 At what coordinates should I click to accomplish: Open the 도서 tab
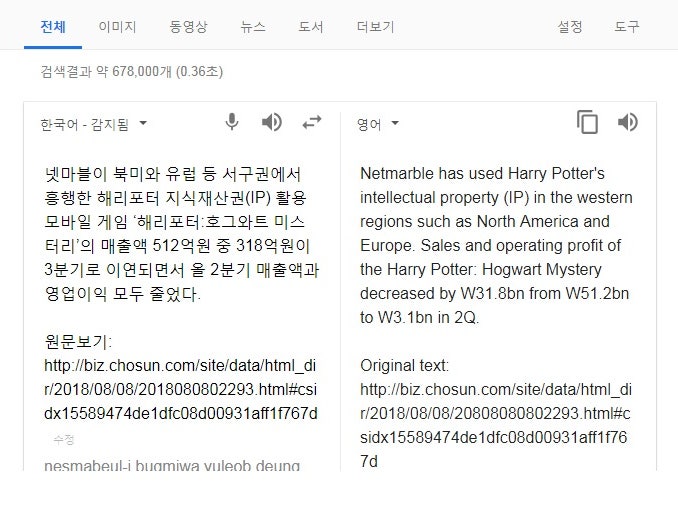tap(310, 27)
